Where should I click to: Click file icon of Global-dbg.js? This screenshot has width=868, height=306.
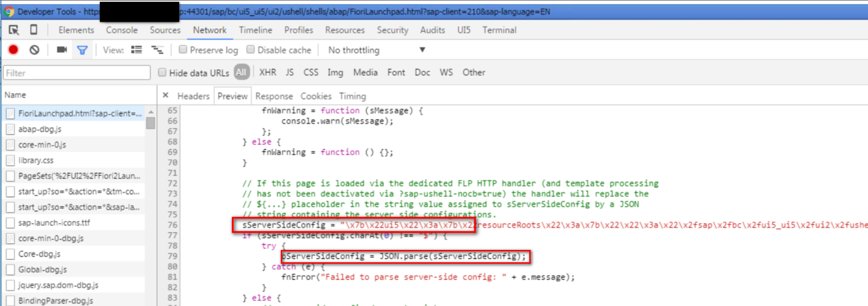tap(10, 269)
